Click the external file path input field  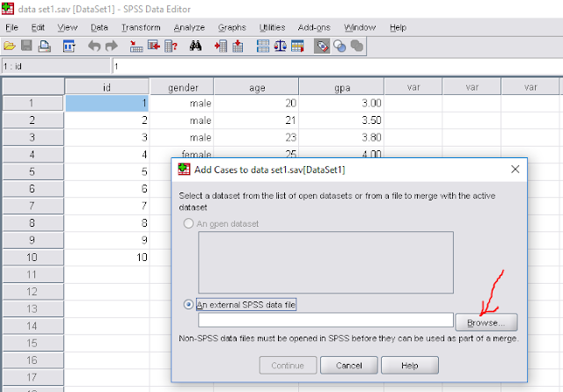[325, 320]
